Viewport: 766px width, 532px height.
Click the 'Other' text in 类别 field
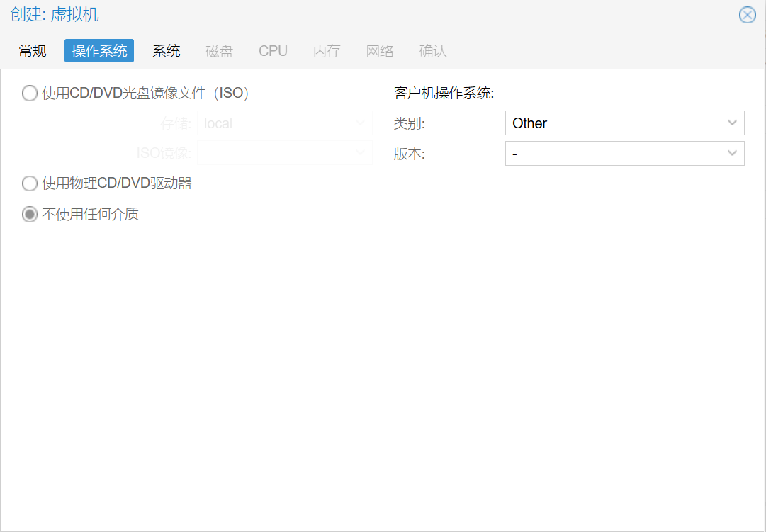tap(530, 123)
